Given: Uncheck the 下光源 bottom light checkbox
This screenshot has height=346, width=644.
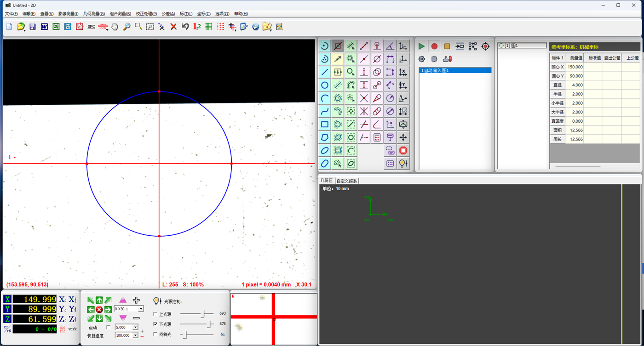Looking at the screenshot, I should 155,324.
